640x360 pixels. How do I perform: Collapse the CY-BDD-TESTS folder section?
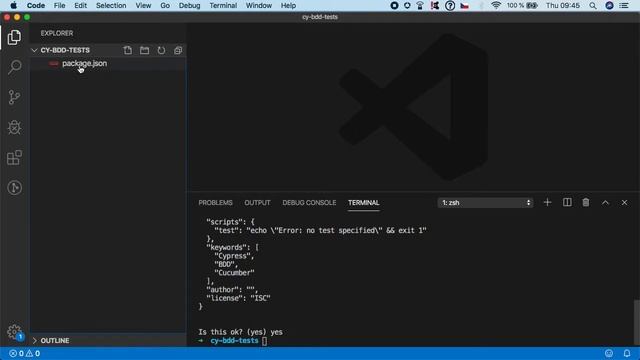coord(34,50)
